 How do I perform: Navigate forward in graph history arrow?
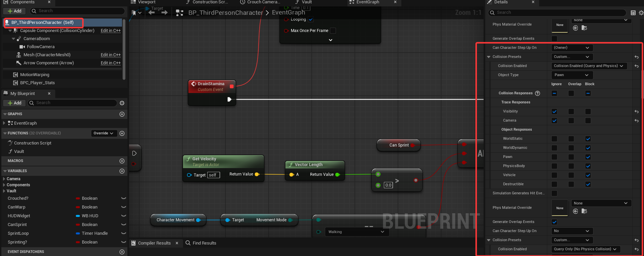pos(164,13)
